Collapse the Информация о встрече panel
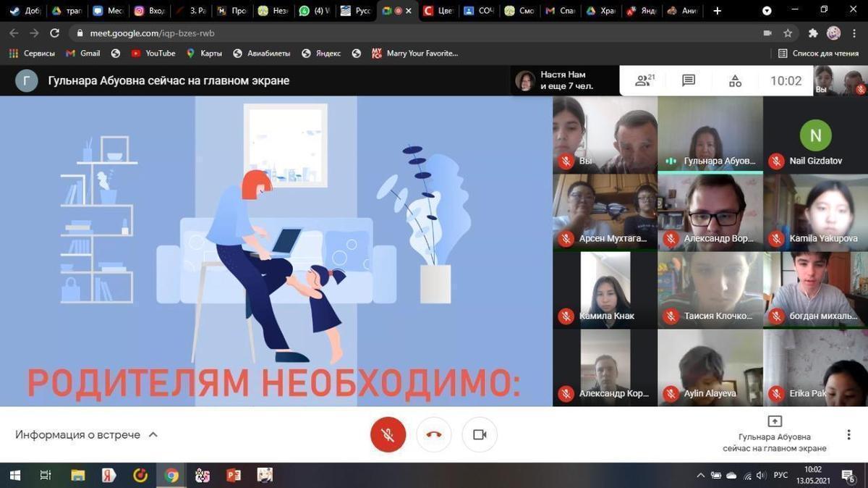 click(153, 434)
